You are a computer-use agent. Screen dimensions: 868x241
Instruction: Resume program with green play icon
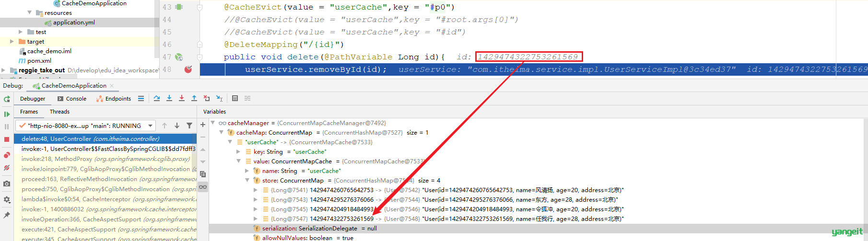[7, 114]
